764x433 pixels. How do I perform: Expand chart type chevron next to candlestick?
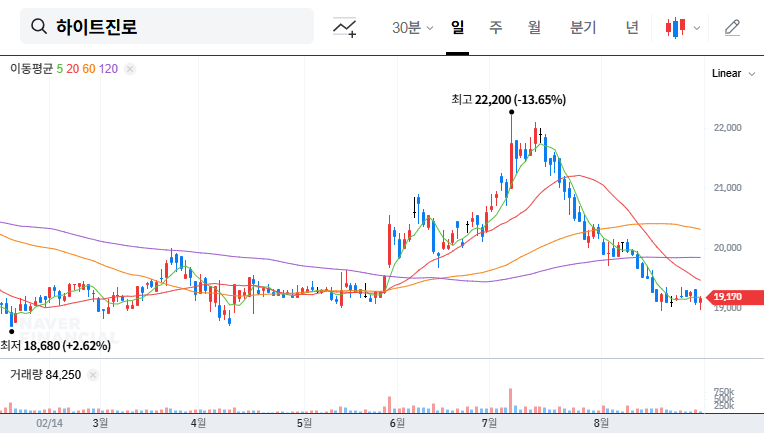click(697, 28)
